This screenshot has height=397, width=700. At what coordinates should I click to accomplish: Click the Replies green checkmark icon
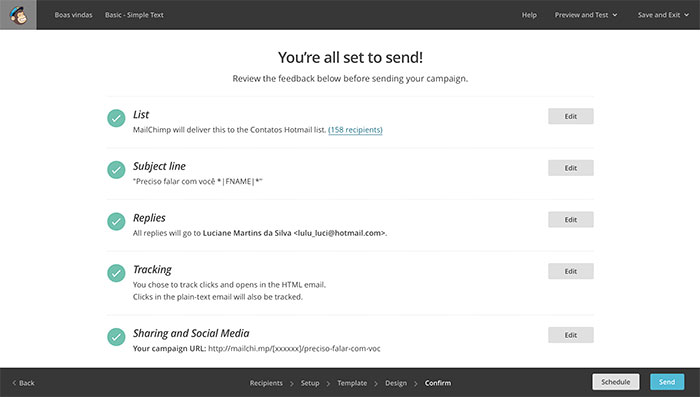pyautogui.click(x=116, y=221)
